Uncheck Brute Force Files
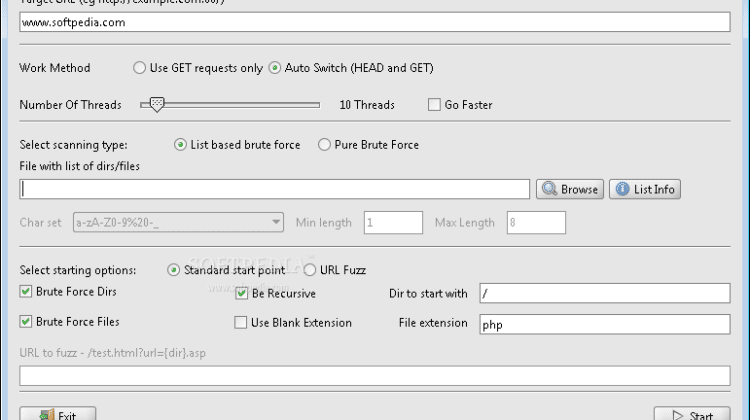This screenshot has height=420, width=750. tap(26, 321)
